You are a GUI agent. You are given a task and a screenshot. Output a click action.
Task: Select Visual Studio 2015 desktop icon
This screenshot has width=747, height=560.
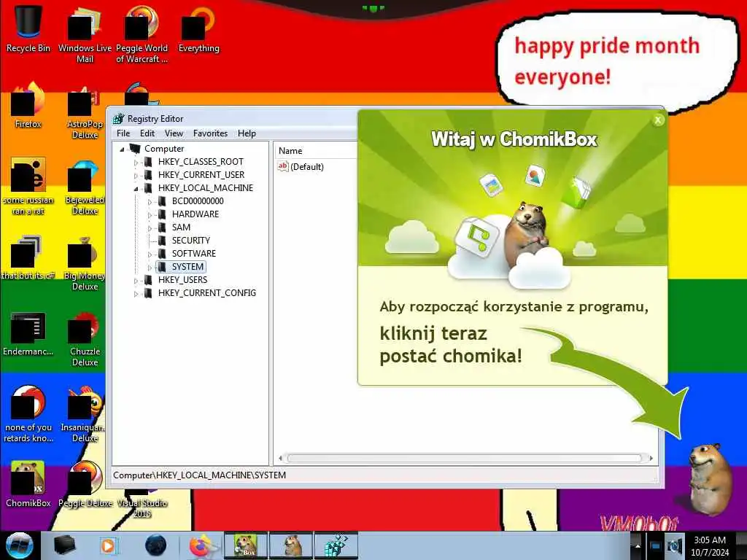click(142, 504)
